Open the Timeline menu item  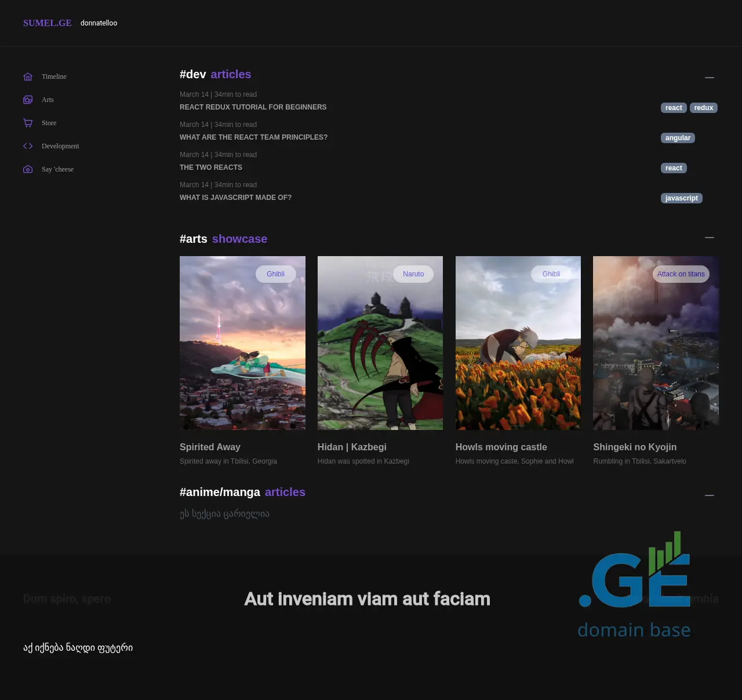[x=54, y=76]
